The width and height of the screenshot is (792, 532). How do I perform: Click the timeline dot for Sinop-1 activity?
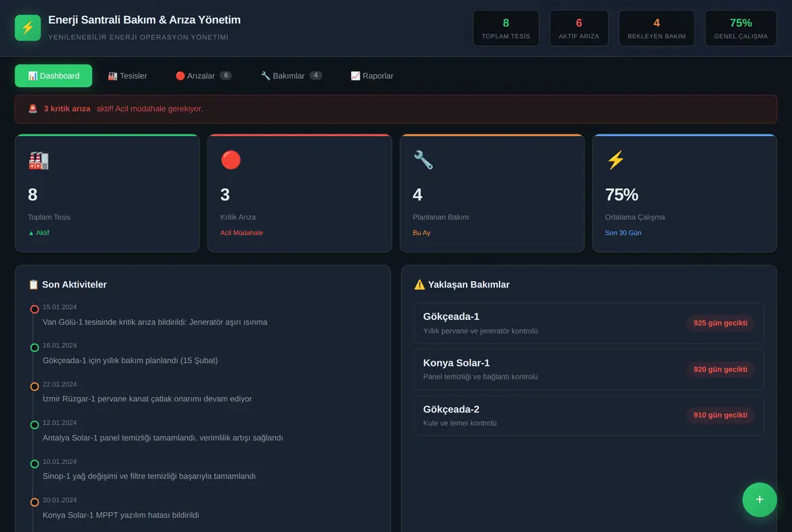[34, 463]
